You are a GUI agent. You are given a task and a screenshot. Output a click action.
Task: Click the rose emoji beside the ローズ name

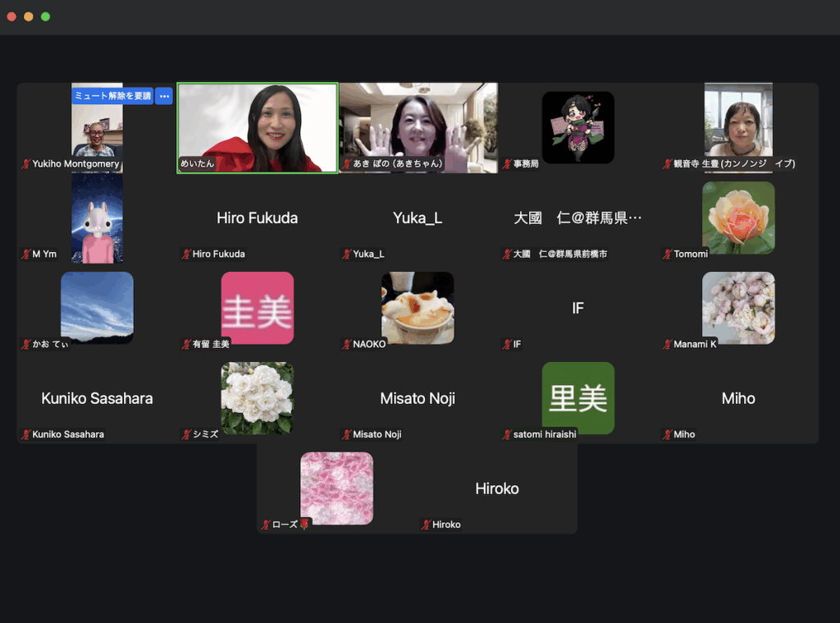point(304,525)
